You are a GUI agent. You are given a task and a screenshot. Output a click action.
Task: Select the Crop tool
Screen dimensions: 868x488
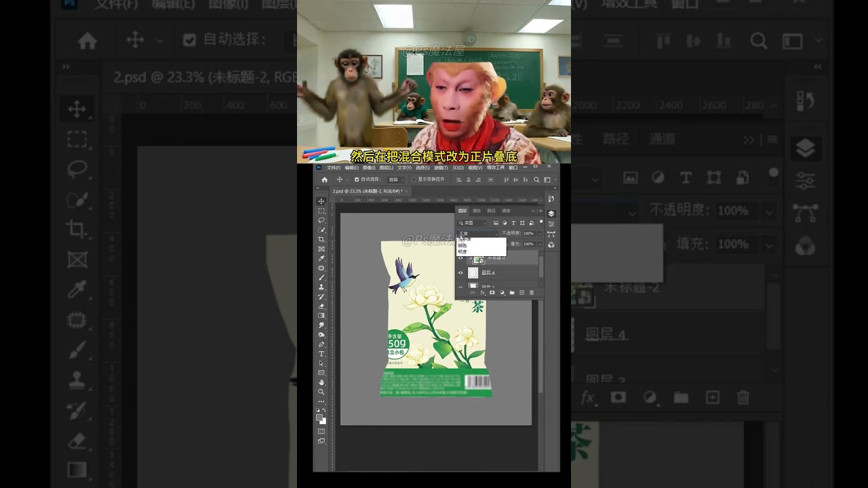pyautogui.click(x=321, y=239)
